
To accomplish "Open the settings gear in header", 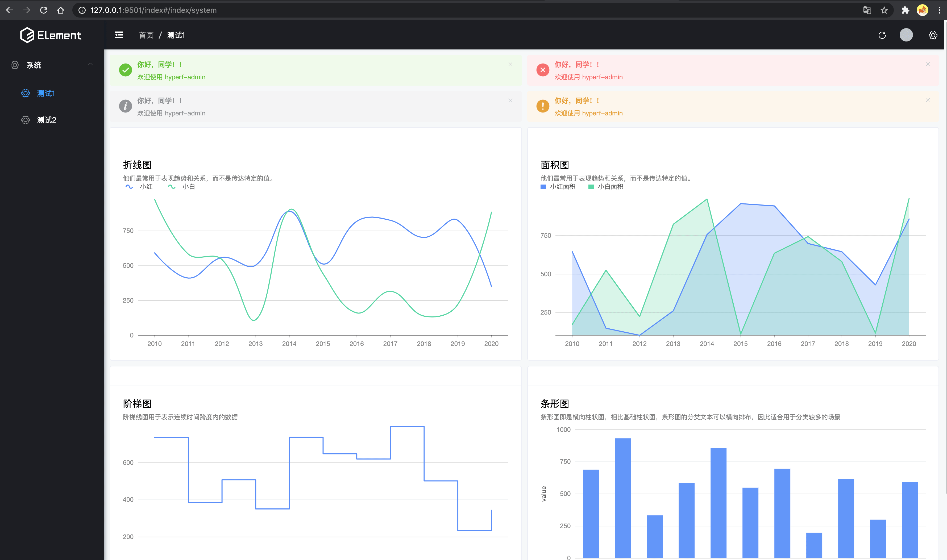I will tap(933, 35).
